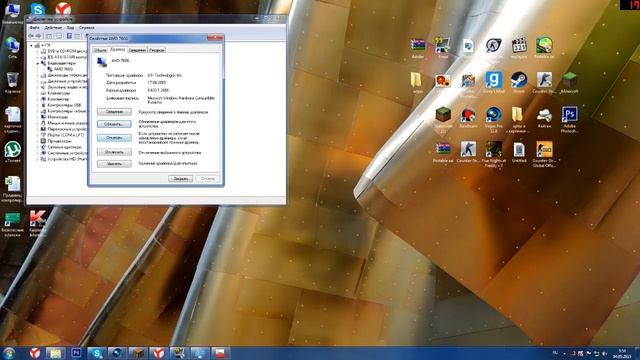The width and height of the screenshot is (640, 360).
Task: Click the Откатить roll back button
Action: (x=114, y=138)
